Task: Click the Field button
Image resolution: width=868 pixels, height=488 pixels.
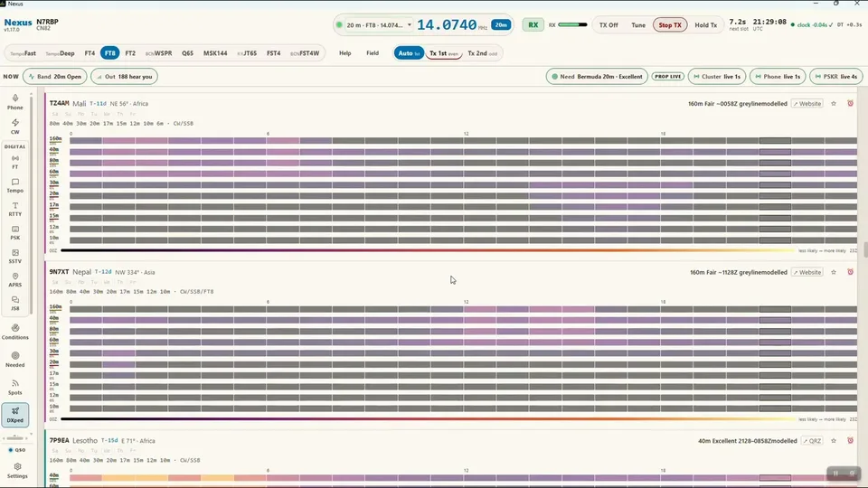Action: (x=373, y=53)
